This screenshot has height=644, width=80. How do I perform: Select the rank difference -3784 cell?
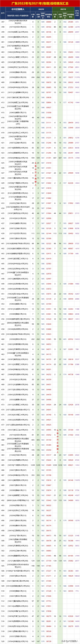(x=77, y=158)
